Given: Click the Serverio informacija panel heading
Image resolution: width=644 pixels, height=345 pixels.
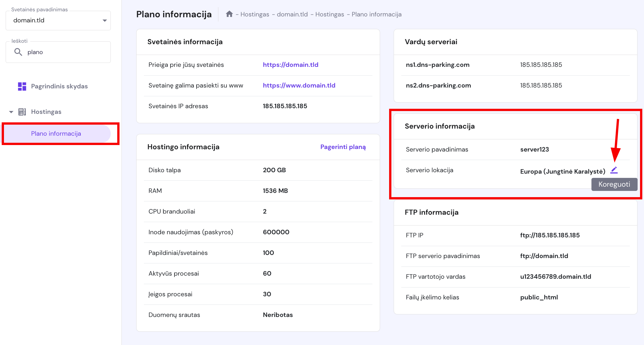Looking at the screenshot, I should tap(440, 126).
